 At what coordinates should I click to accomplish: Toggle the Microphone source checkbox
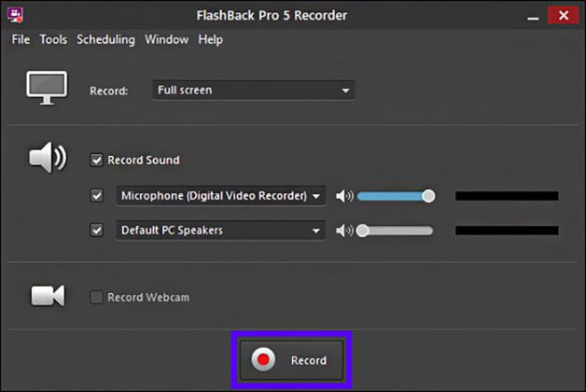[x=96, y=195]
